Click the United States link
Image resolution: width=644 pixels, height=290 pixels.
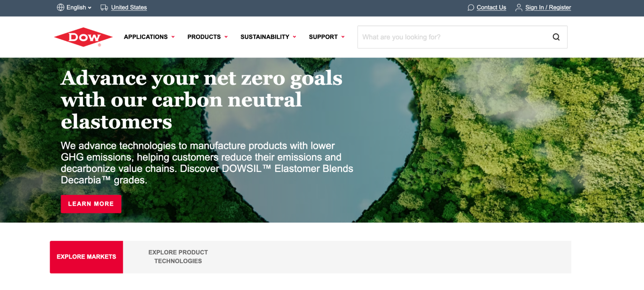click(x=129, y=7)
